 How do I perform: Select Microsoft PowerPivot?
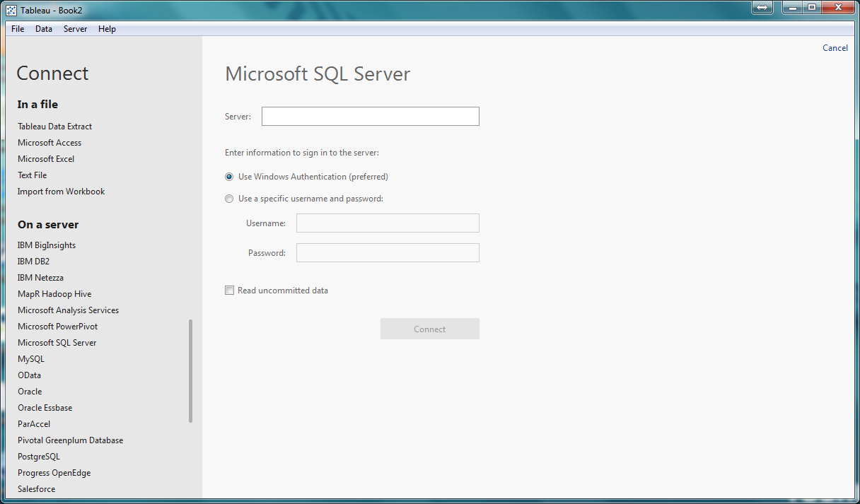click(x=58, y=327)
